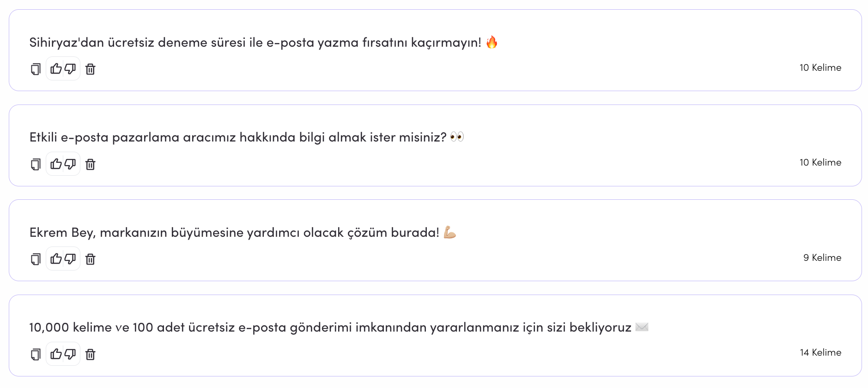
Task: Like the 'Ekrem Bey' suggestion
Action: point(56,259)
